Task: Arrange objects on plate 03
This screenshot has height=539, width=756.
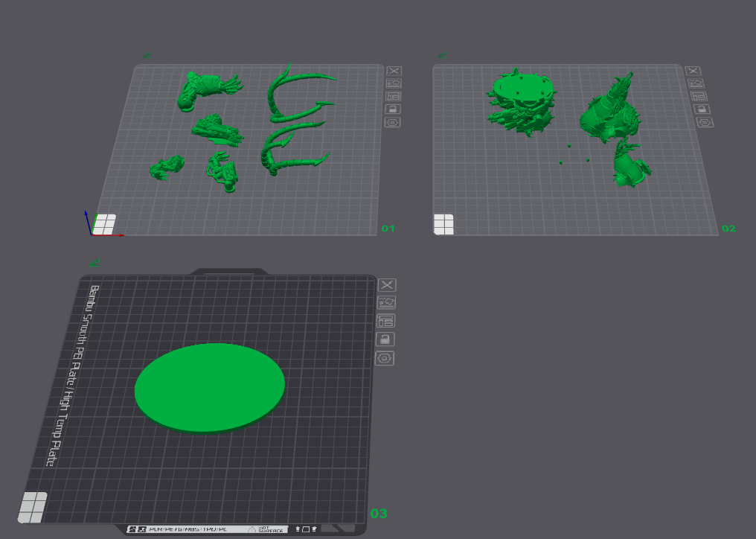Action: tap(385, 321)
